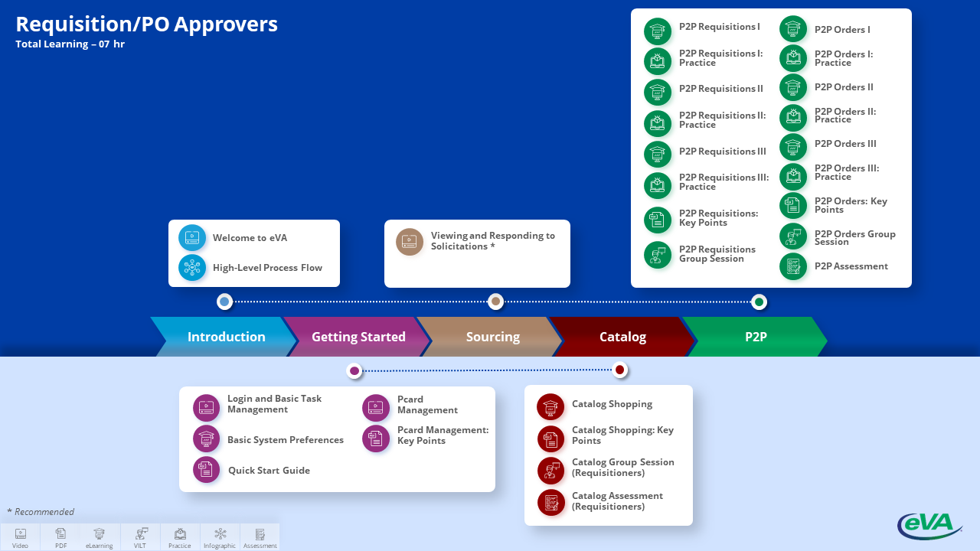This screenshot has width=980, height=551.
Task: Click the P2P Requisitions Group Session icon
Action: pos(658,256)
